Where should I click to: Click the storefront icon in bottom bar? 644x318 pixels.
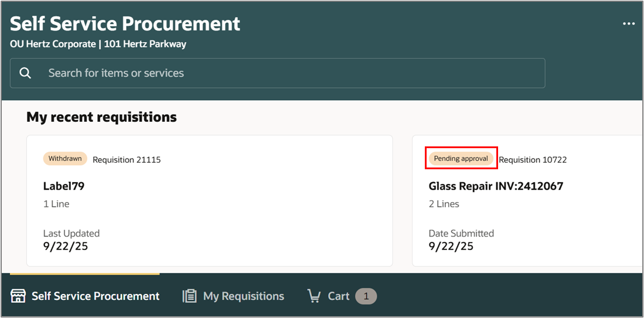(x=18, y=296)
